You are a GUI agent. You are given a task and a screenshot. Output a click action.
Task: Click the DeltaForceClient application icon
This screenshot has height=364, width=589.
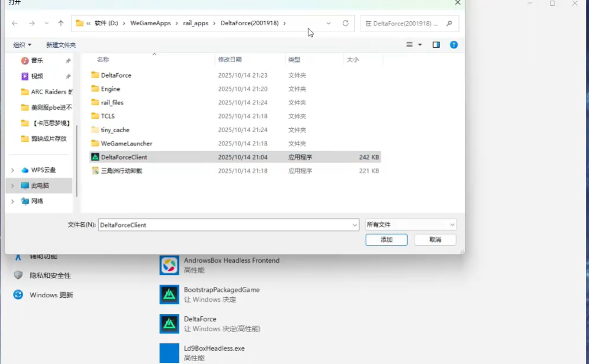click(x=95, y=157)
